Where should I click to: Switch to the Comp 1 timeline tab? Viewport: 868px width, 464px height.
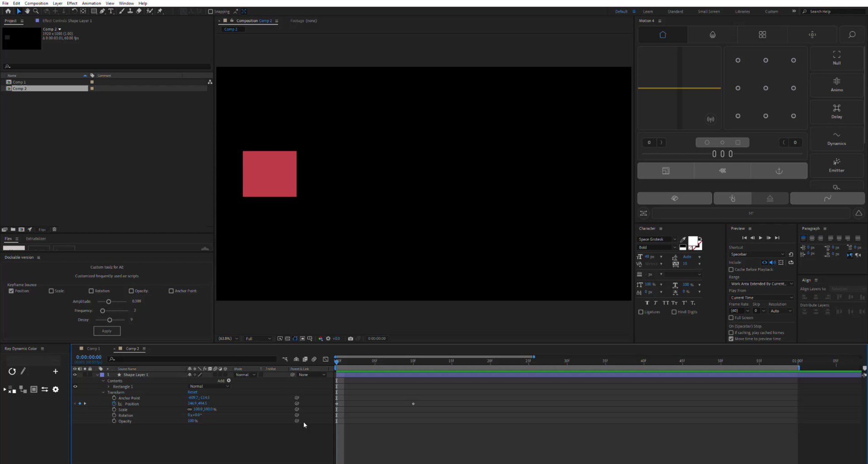93,348
